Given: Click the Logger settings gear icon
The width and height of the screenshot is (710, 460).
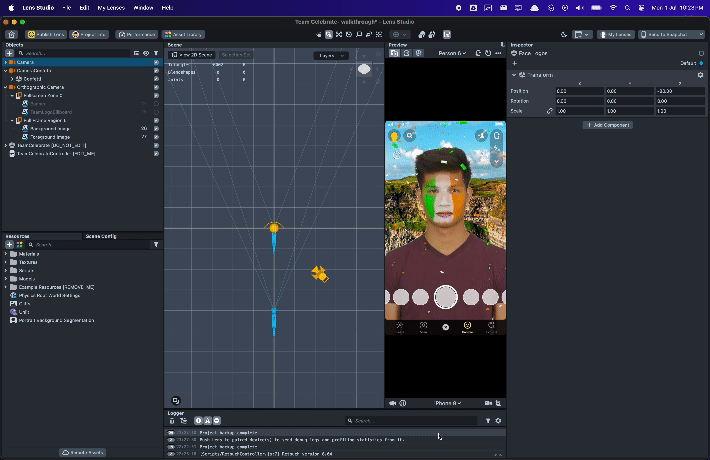Looking at the screenshot, I should (x=499, y=421).
